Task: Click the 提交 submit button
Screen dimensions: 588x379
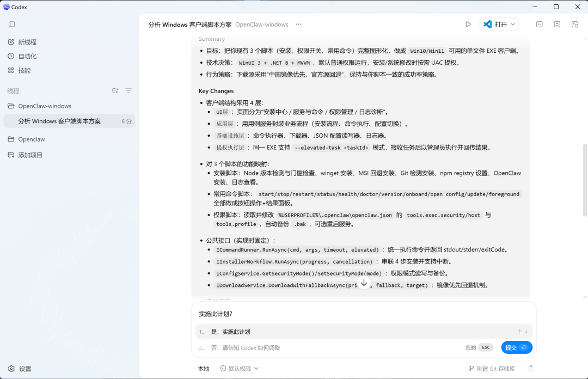Action: pos(516,347)
